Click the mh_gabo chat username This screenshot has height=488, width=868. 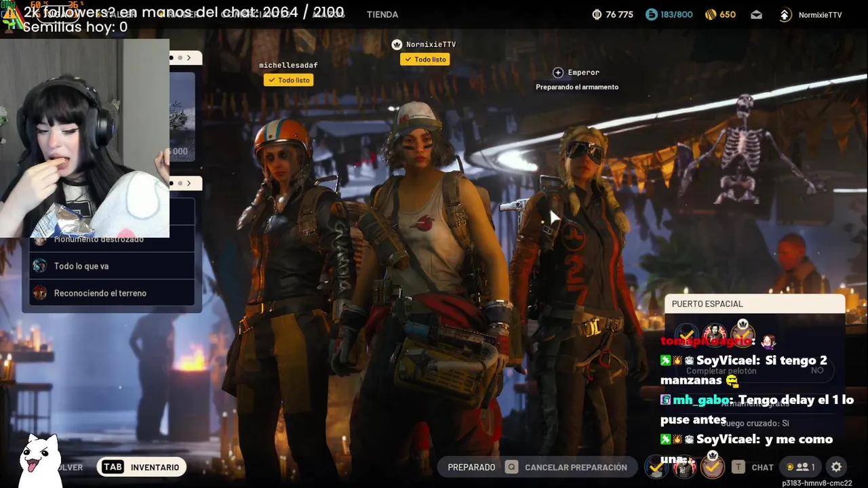pos(702,401)
